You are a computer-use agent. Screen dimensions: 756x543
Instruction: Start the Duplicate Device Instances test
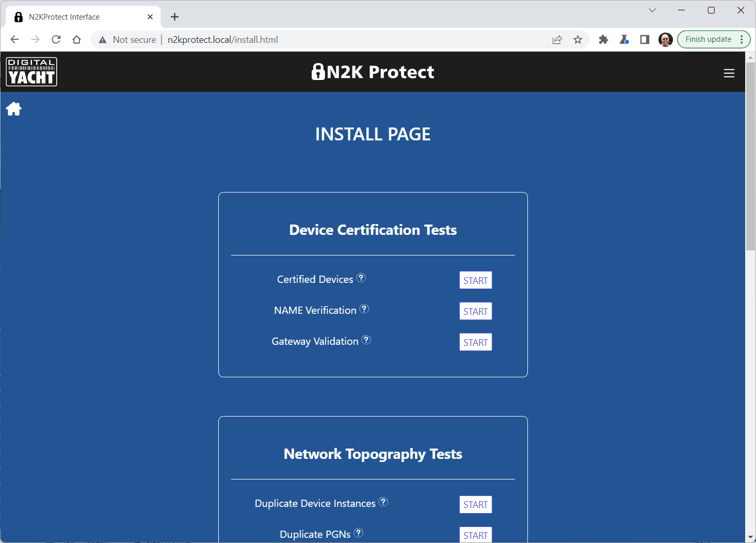click(475, 504)
